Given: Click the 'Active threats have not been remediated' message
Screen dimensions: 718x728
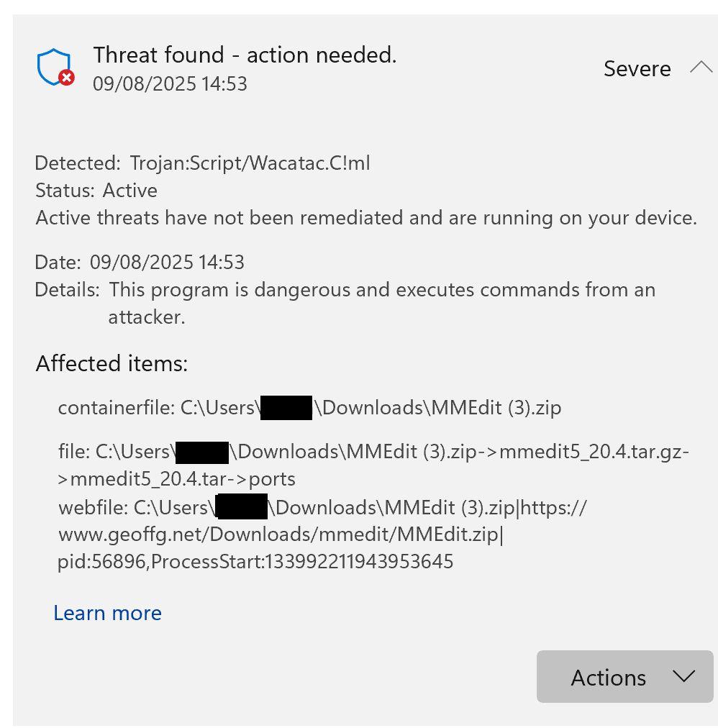Looking at the screenshot, I should tap(366, 218).
